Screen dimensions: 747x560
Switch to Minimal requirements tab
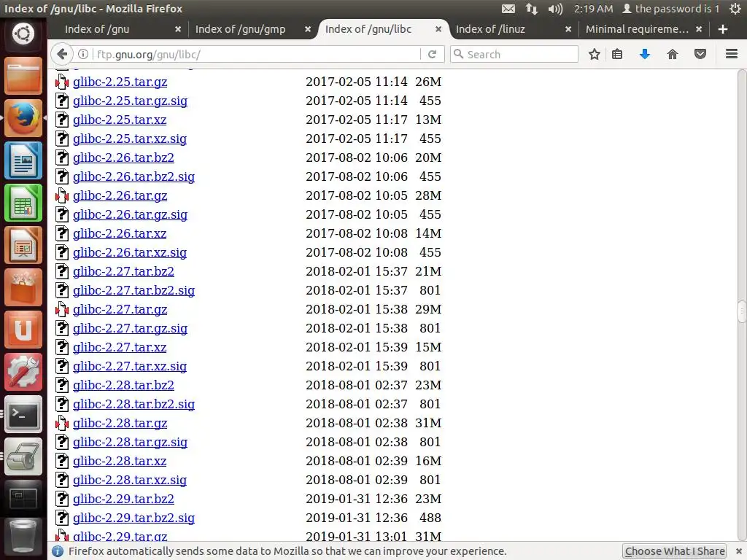[x=637, y=29]
